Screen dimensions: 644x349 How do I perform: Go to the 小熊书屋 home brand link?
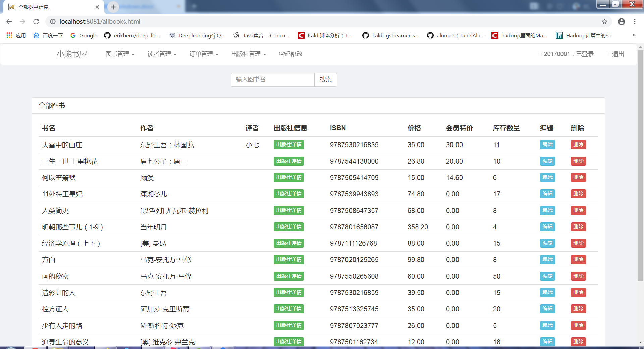(x=72, y=54)
